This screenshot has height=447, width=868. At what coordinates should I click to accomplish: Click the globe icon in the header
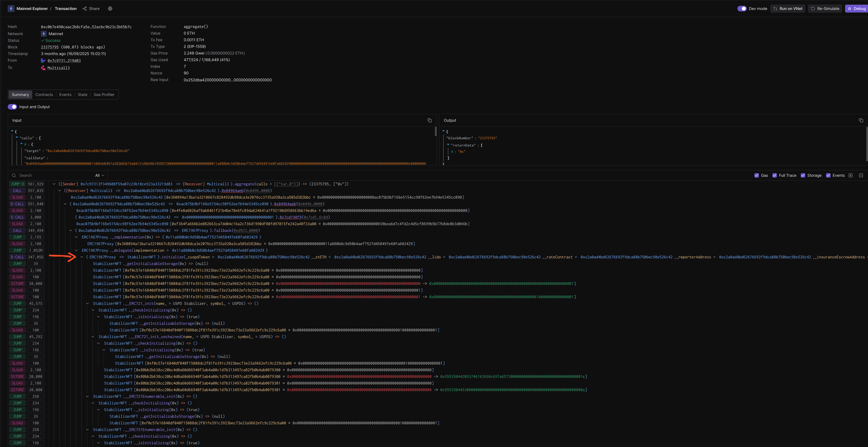point(110,8)
